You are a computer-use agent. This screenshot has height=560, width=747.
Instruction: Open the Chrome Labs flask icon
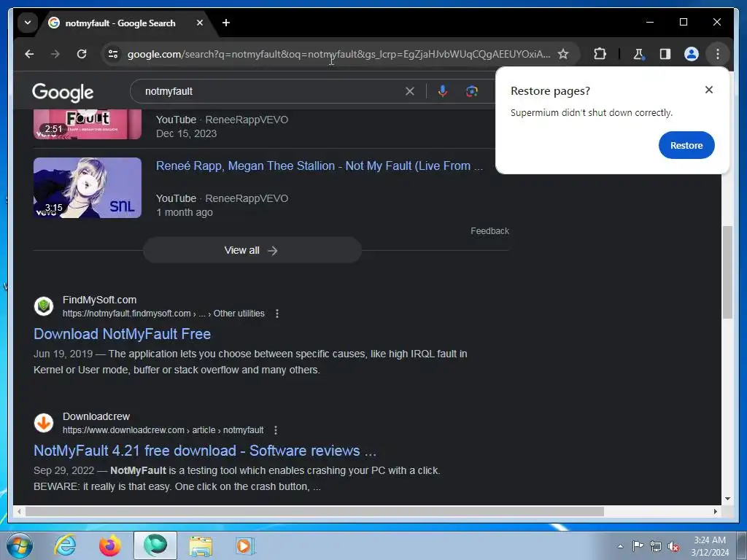(x=638, y=54)
